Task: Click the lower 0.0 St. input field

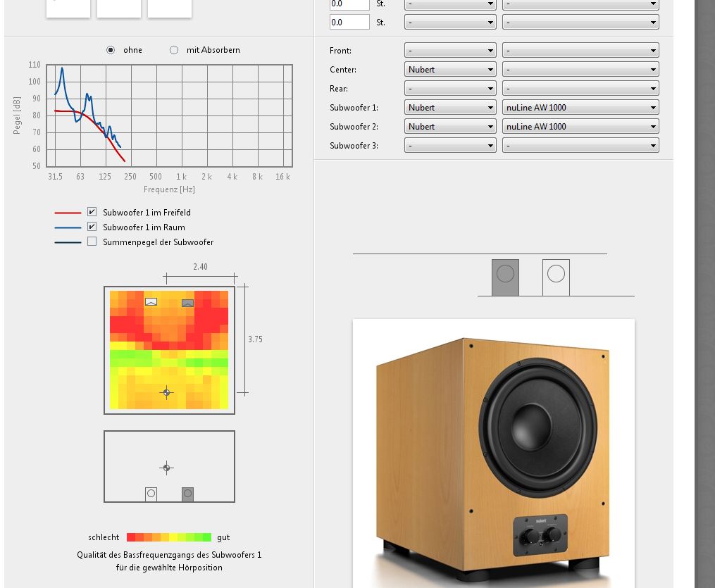Action: click(x=349, y=22)
